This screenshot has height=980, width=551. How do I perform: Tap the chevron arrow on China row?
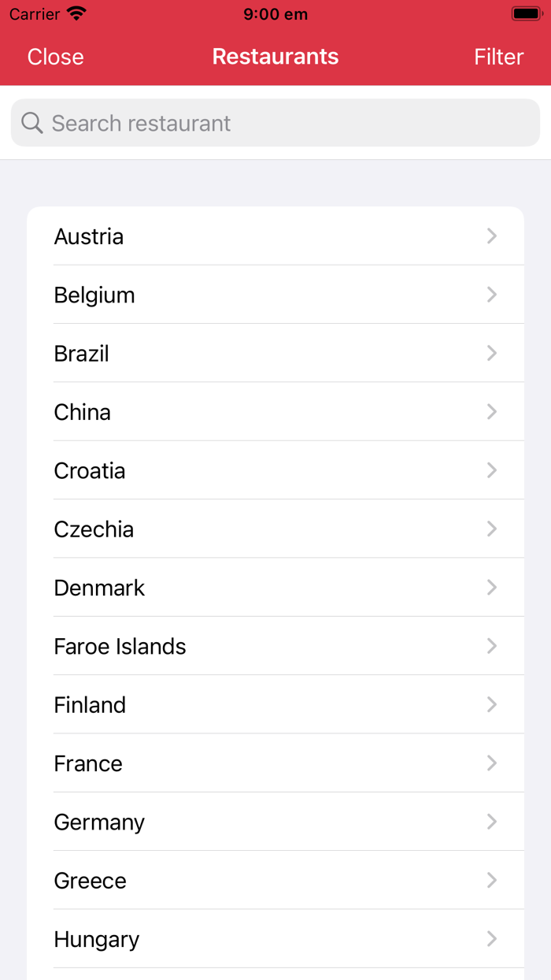click(492, 412)
